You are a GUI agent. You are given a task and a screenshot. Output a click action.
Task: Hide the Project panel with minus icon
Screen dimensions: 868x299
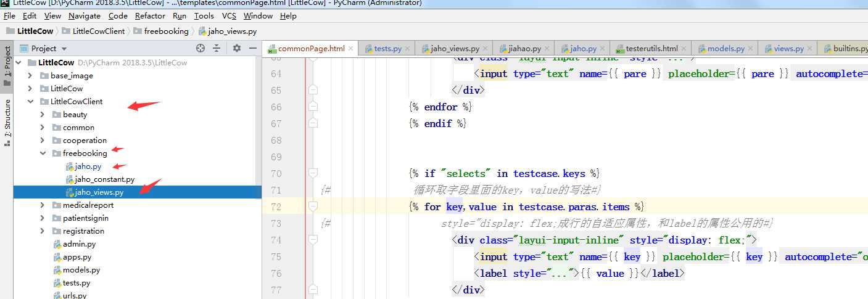pyautogui.click(x=252, y=48)
